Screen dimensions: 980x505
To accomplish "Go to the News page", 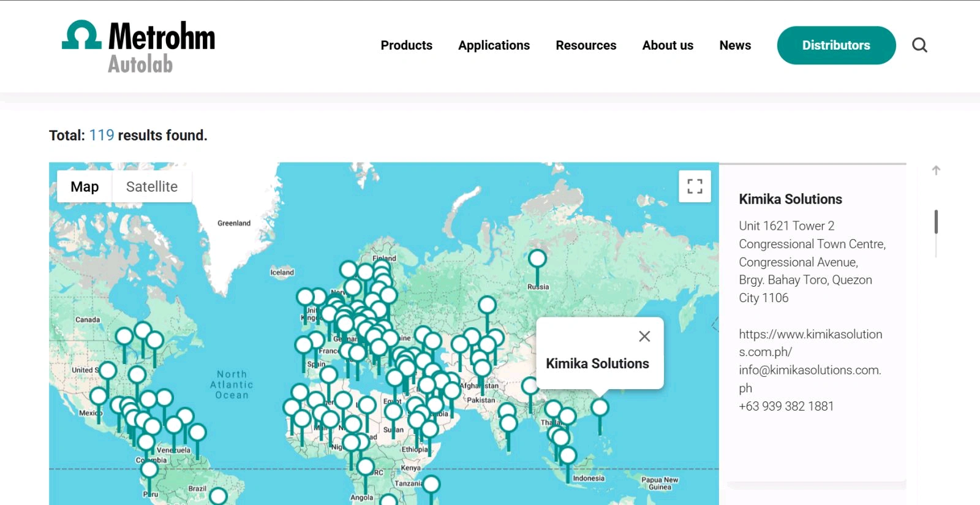I will tap(735, 45).
